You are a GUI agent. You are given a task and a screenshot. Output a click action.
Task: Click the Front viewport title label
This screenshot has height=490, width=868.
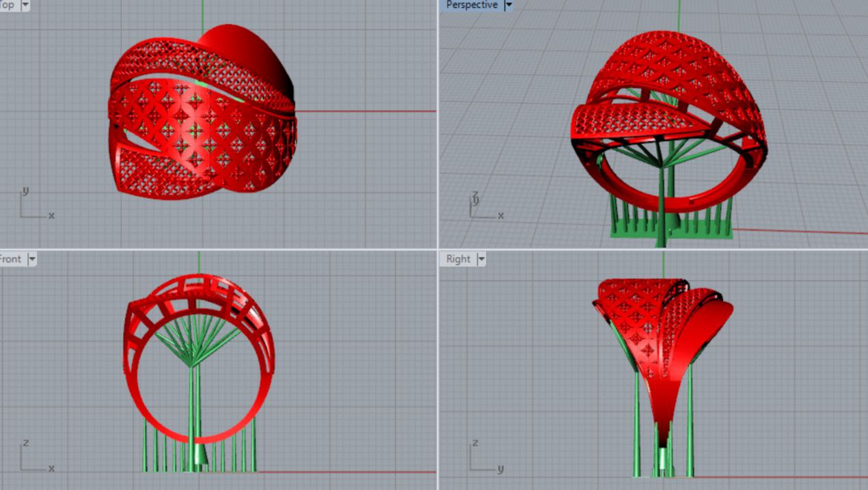[11, 259]
